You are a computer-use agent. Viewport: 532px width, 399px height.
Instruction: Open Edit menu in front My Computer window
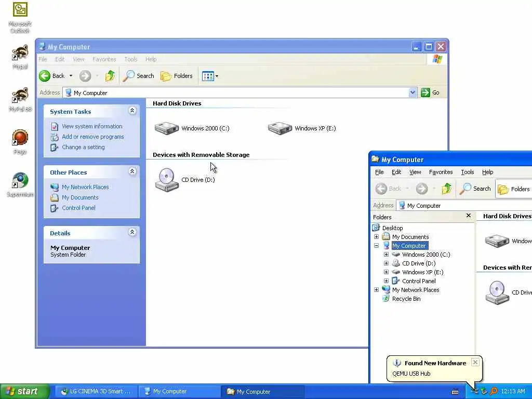pyautogui.click(x=396, y=172)
